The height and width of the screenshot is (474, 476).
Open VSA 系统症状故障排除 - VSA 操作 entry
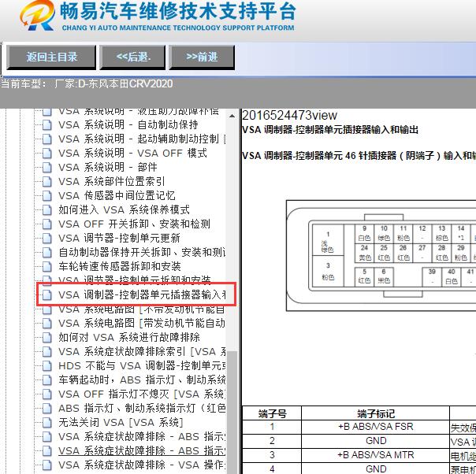[x=142, y=465]
